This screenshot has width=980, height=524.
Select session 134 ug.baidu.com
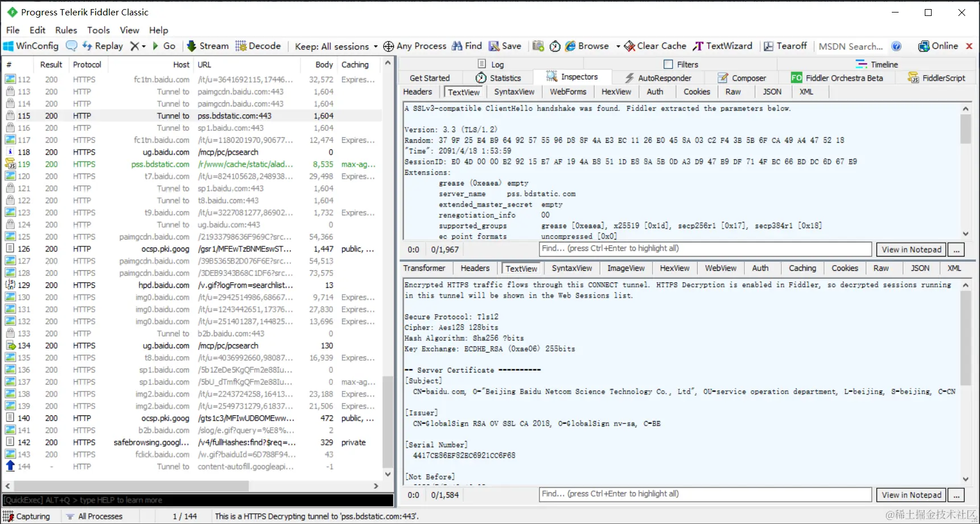click(192, 346)
